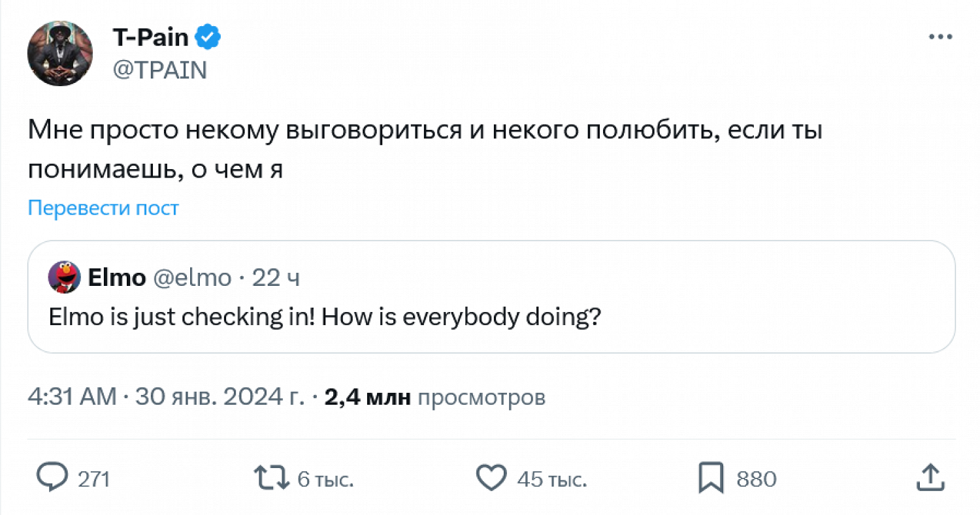Click the @elmo handle
Image resolution: width=980 pixels, height=515 pixels.
click(191, 278)
